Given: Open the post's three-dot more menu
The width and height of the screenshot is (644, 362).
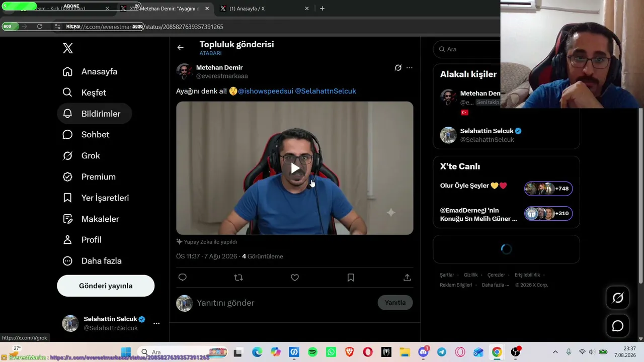Looking at the screenshot, I should [410, 67].
